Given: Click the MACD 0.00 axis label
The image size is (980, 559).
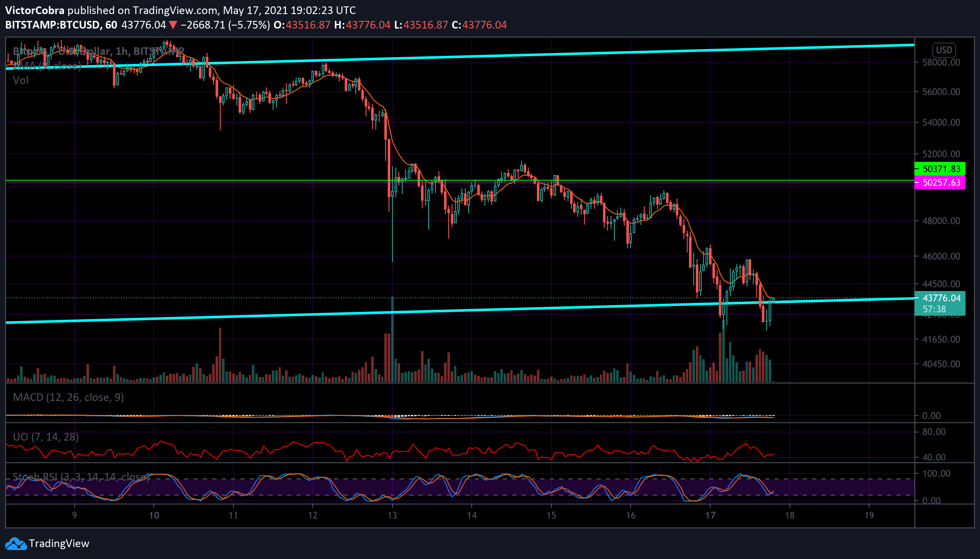Looking at the screenshot, I should click(x=931, y=415).
